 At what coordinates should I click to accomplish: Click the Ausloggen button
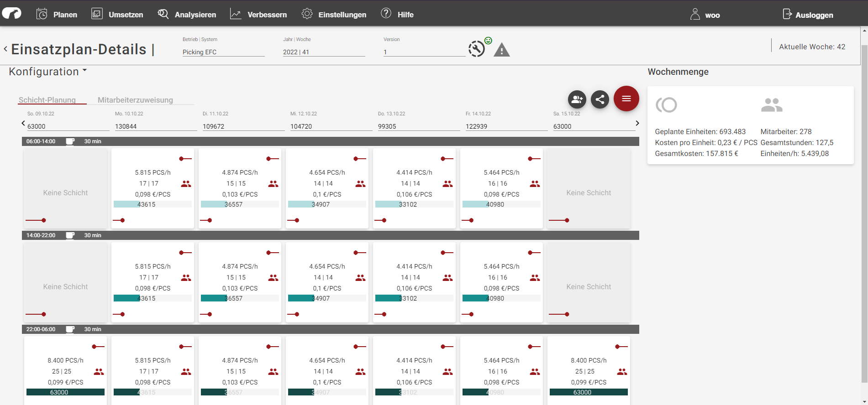pos(808,15)
